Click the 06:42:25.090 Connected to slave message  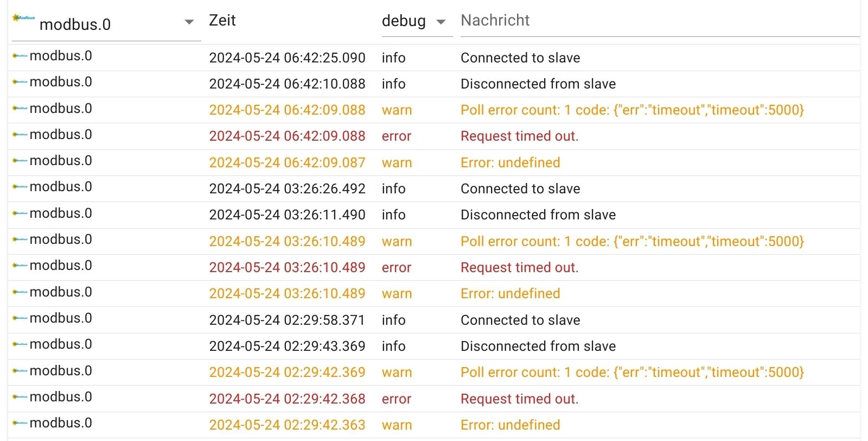520,58
